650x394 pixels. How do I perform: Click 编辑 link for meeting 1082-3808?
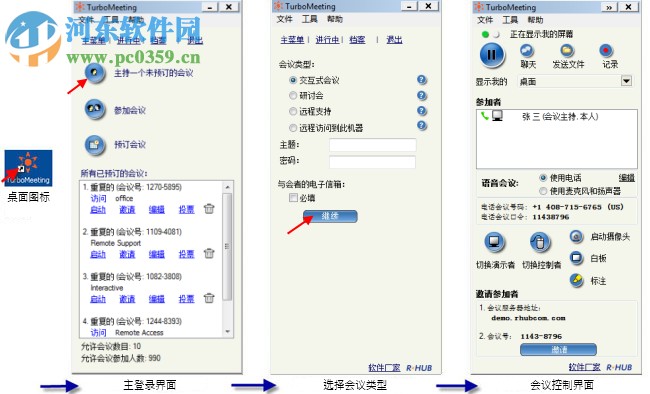pos(157,299)
